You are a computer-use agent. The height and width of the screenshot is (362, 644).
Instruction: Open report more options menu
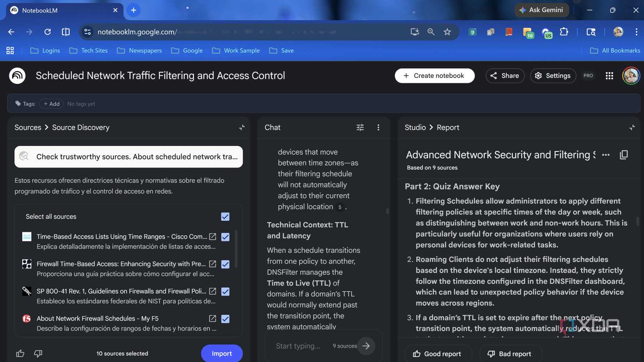[606, 155]
